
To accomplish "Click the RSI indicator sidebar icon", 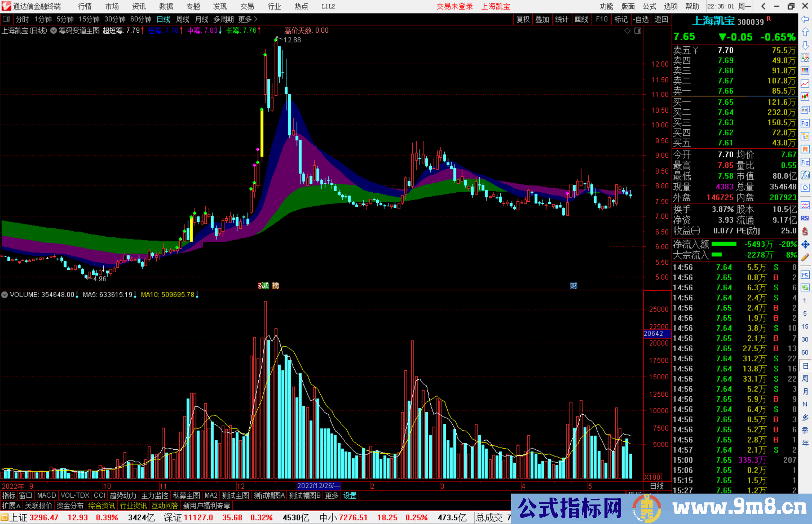I will (x=805, y=218).
